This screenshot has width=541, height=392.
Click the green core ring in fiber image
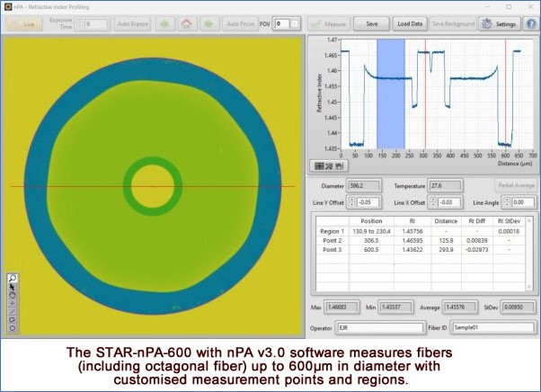(x=153, y=160)
